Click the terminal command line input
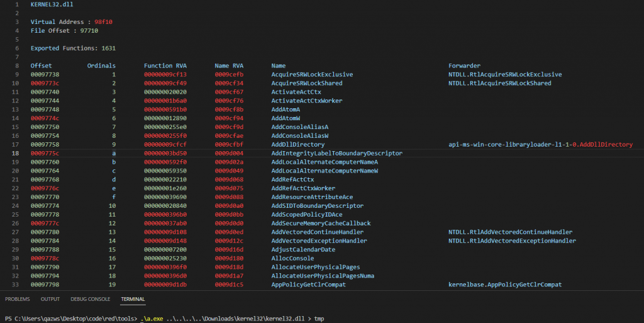The height and width of the screenshot is (323, 644). tap(232, 319)
